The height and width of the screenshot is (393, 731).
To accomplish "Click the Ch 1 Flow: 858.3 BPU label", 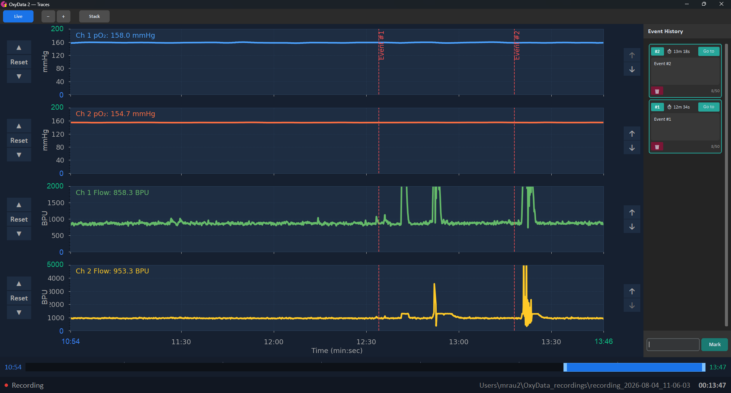I will pyautogui.click(x=112, y=193).
